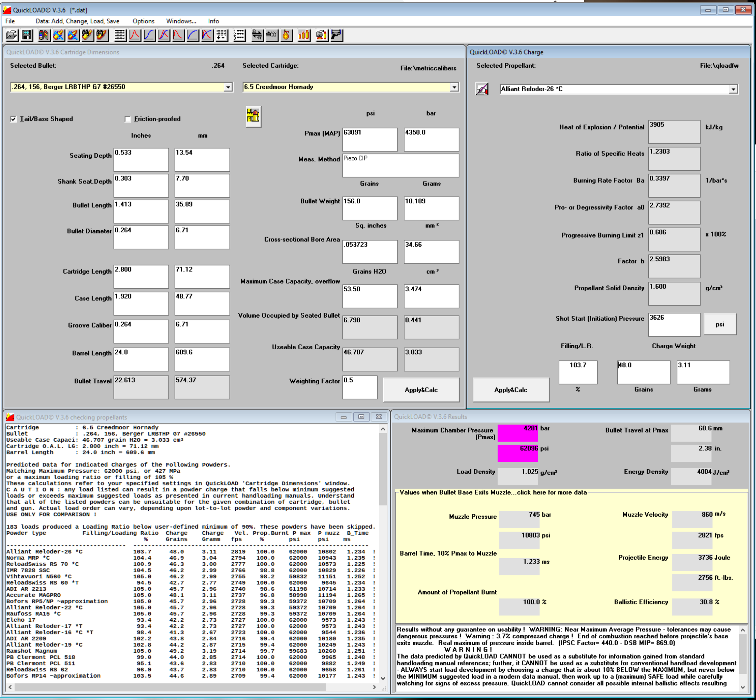
Task: Select the 'Vihtavuori N560 *C' powder row
Action: [x=190, y=576]
